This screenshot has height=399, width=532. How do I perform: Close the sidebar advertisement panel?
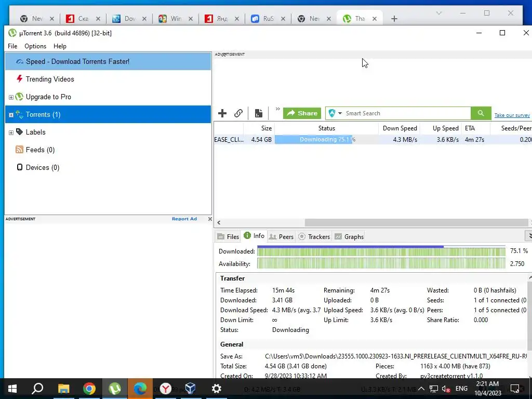[x=210, y=219]
